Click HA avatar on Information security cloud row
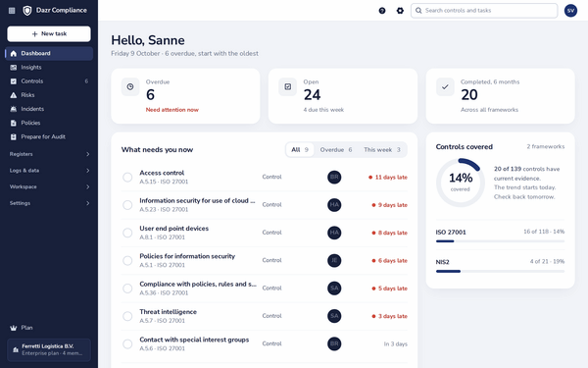Screen dimensions: 588x368 (334, 205)
